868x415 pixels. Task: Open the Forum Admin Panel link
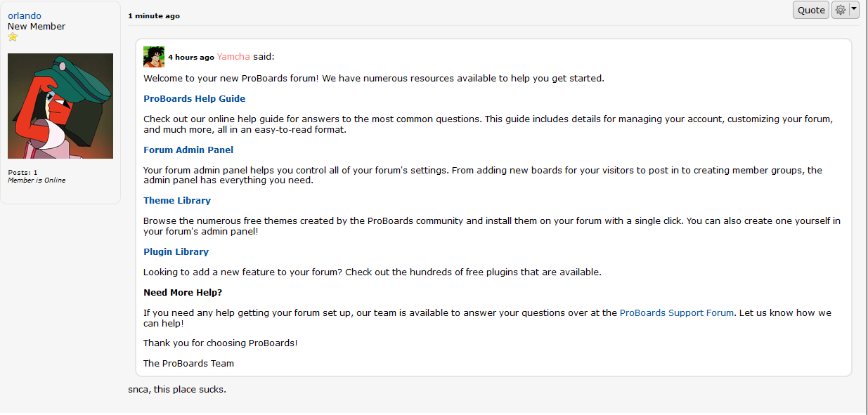point(188,150)
